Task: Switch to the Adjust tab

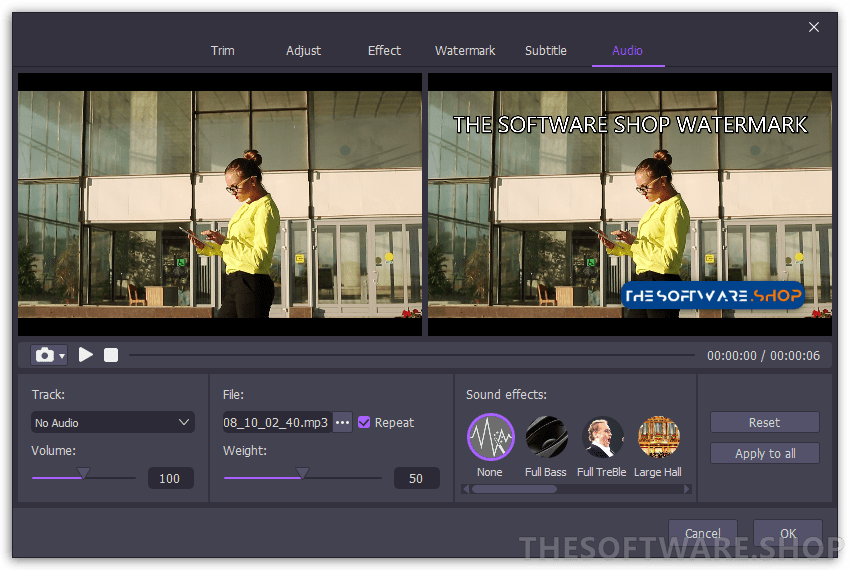Action: (x=304, y=50)
